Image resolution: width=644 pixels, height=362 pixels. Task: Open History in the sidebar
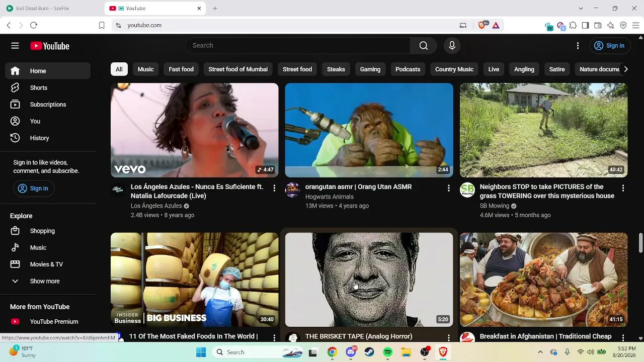[x=48, y=138]
